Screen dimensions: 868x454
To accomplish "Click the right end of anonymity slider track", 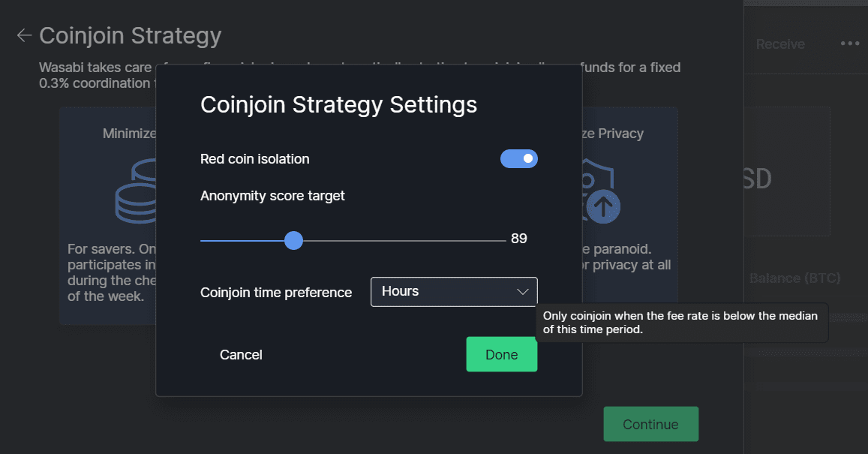I will (503, 240).
